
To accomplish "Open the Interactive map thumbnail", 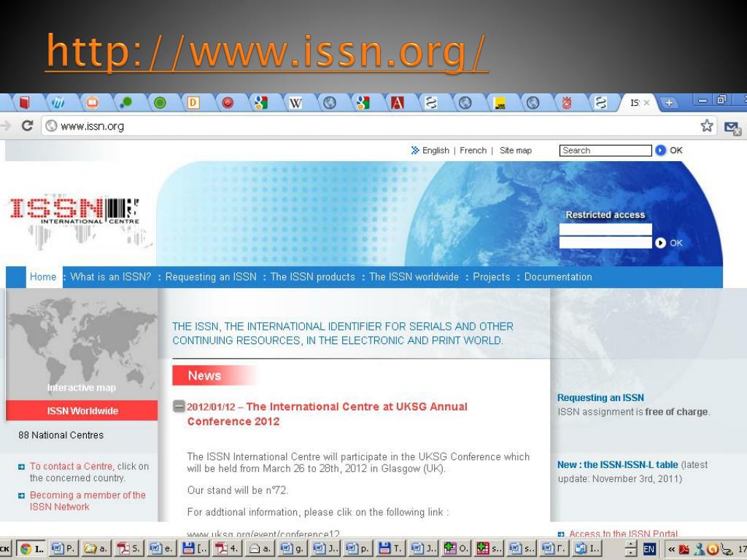I will tap(82, 345).
